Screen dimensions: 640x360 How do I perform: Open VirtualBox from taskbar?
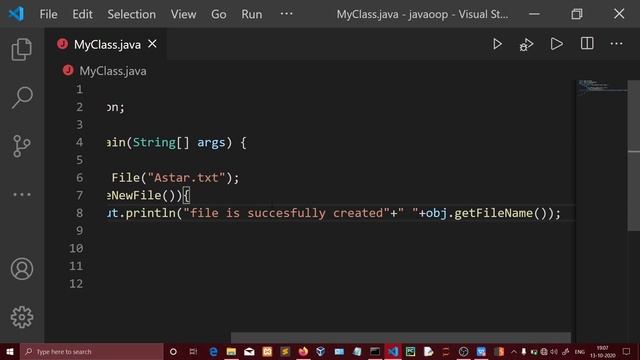coord(321,351)
